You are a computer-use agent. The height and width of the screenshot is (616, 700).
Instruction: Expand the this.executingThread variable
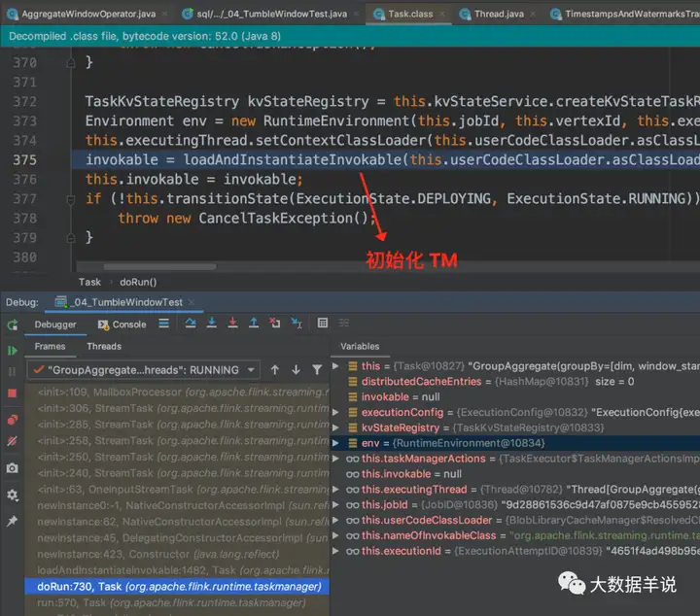click(337, 490)
